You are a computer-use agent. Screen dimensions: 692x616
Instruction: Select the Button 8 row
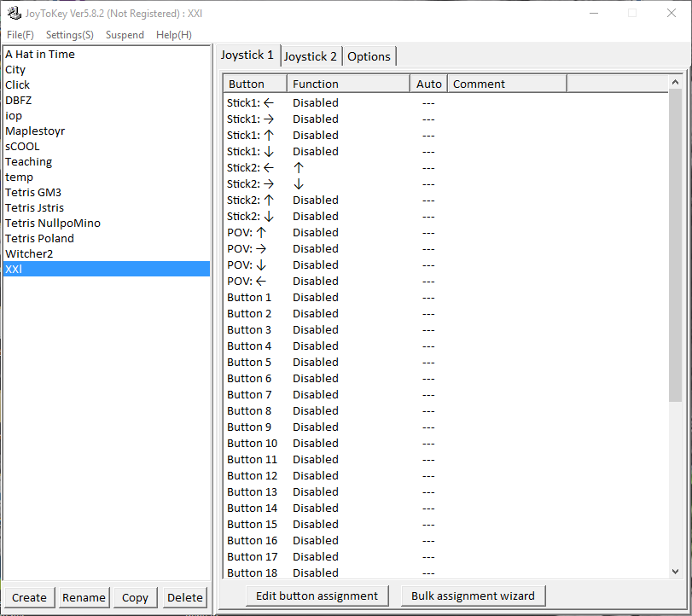coord(445,411)
